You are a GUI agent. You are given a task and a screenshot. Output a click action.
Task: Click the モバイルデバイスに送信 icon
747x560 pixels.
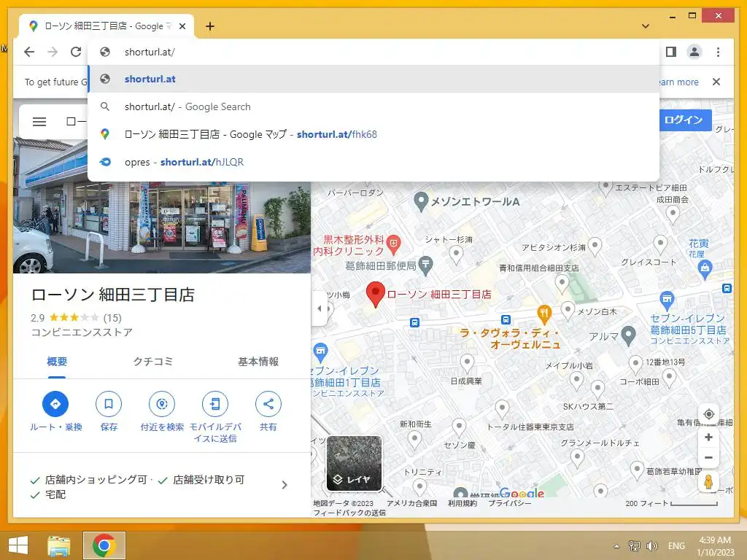tap(215, 404)
